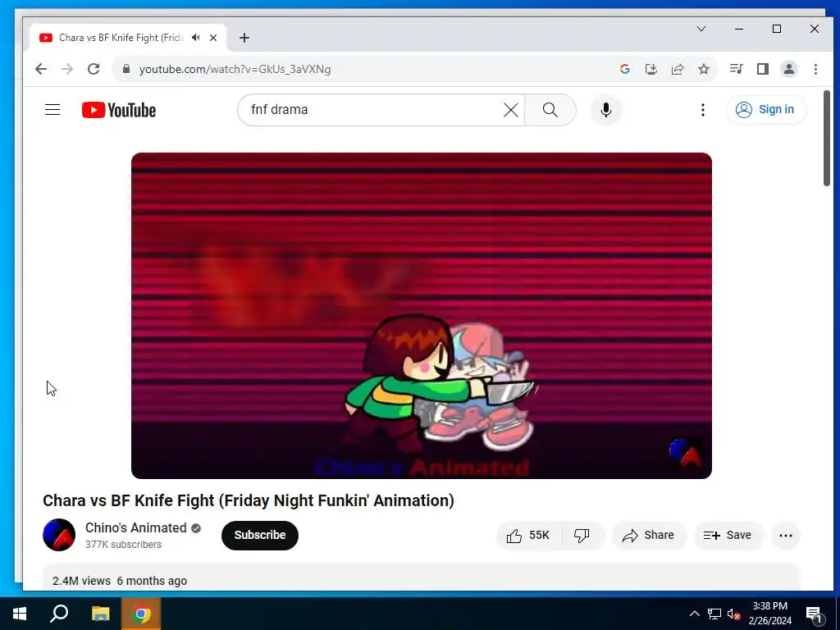Open the YouTube guide hamburger menu
The width and height of the screenshot is (840, 630).
click(52, 110)
